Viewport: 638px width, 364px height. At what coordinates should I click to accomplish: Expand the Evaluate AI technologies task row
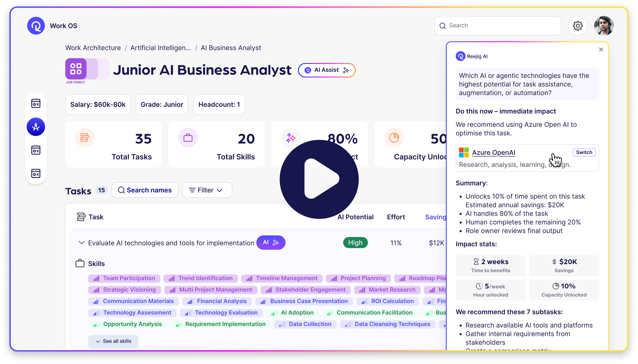[81, 242]
